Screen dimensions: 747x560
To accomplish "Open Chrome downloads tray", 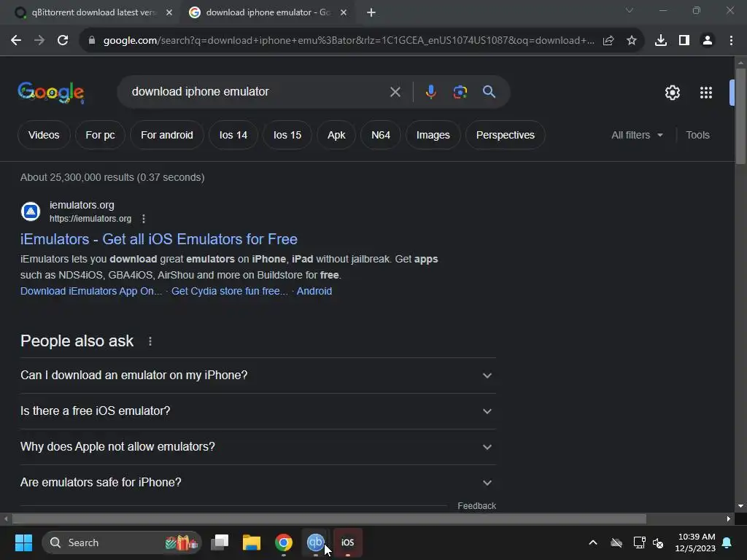I will coord(661,41).
